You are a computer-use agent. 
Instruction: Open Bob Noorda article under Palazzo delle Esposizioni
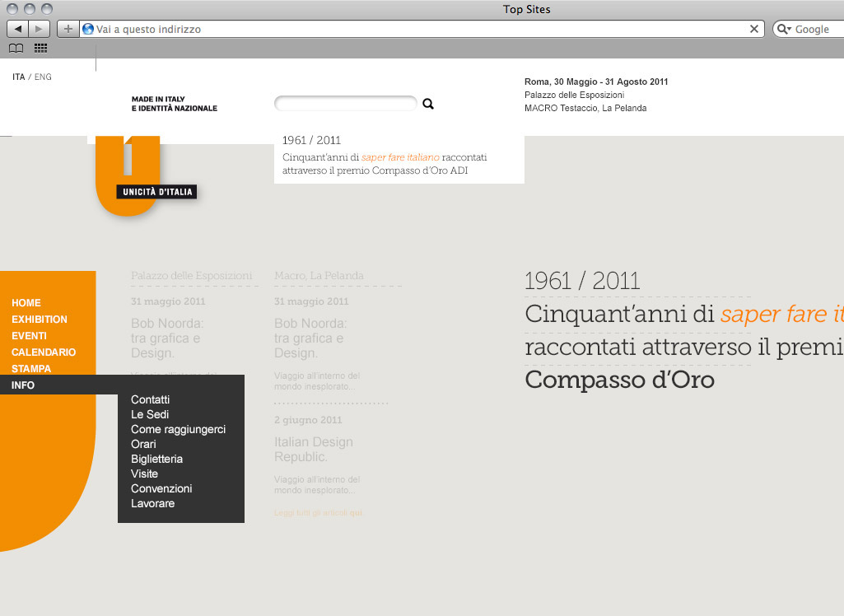(167, 338)
